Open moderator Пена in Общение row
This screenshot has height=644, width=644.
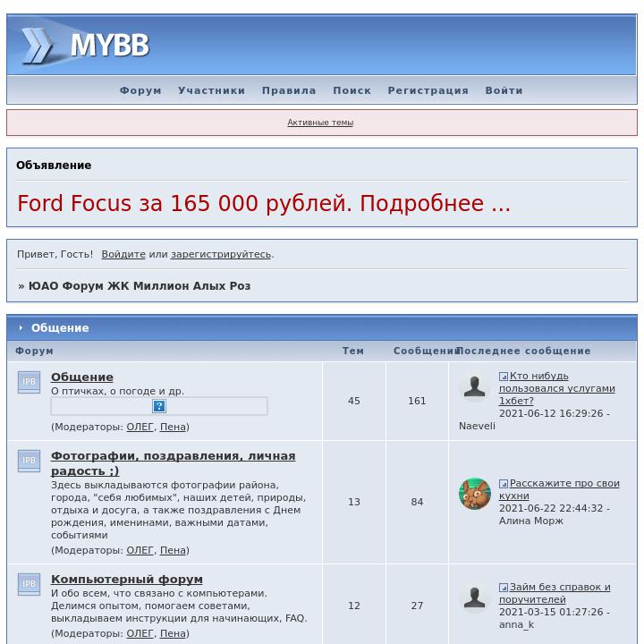point(173,428)
